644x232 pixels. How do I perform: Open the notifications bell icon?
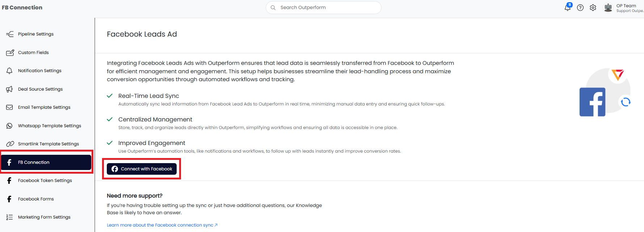click(567, 8)
